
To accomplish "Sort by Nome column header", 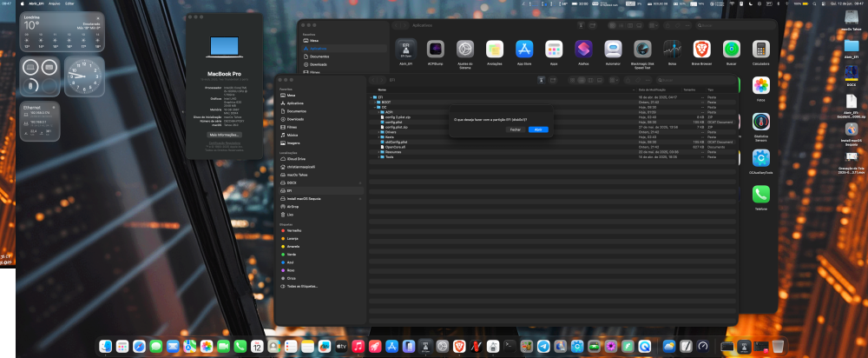I will [382, 89].
